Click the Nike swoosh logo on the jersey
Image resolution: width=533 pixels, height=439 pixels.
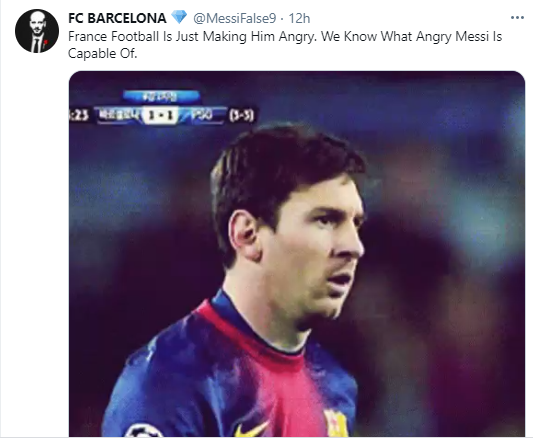pyautogui.click(x=252, y=429)
